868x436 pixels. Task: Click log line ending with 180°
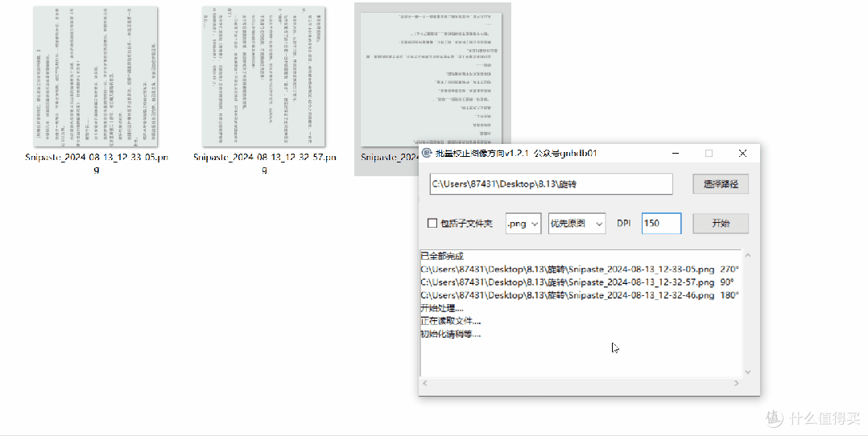[x=580, y=295]
